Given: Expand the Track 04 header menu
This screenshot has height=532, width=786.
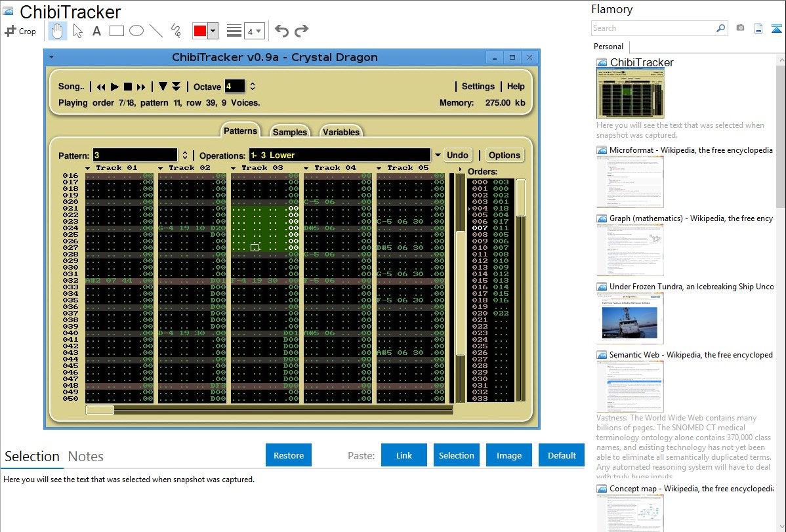Looking at the screenshot, I should tap(306, 169).
